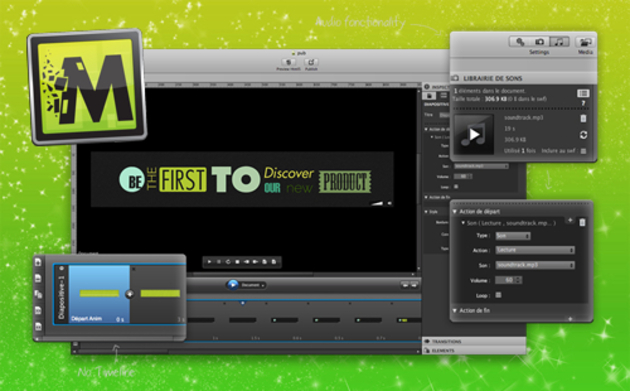Click the blue playhead marker on timeline
The height and width of the screenshot is (391, 630).
coord(242,303)
